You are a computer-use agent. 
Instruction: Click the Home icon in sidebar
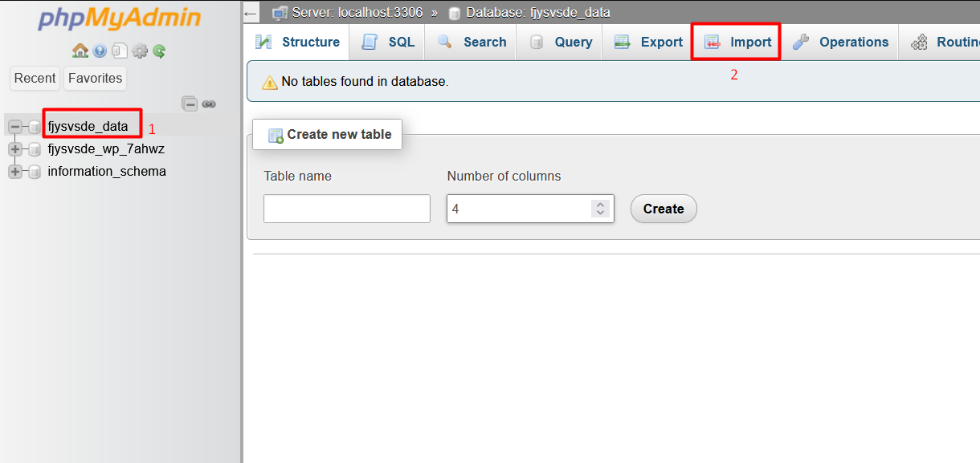(x=80, y=51)
